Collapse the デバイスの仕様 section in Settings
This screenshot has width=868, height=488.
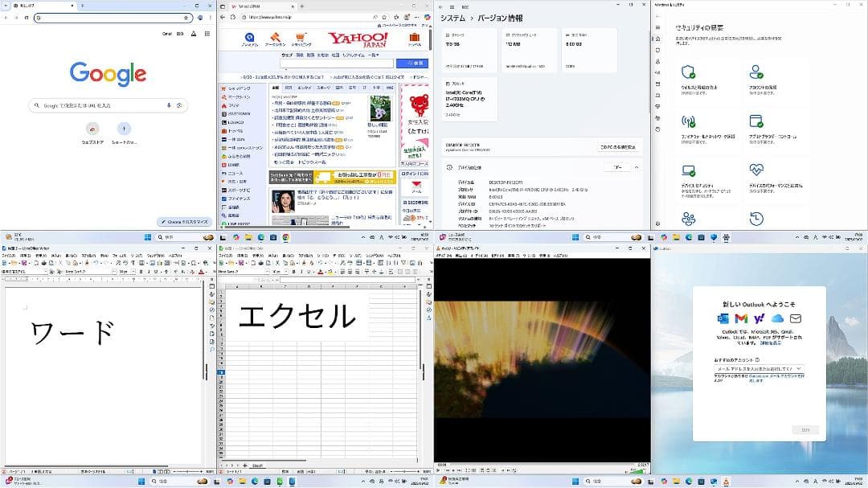coord(637,167)
